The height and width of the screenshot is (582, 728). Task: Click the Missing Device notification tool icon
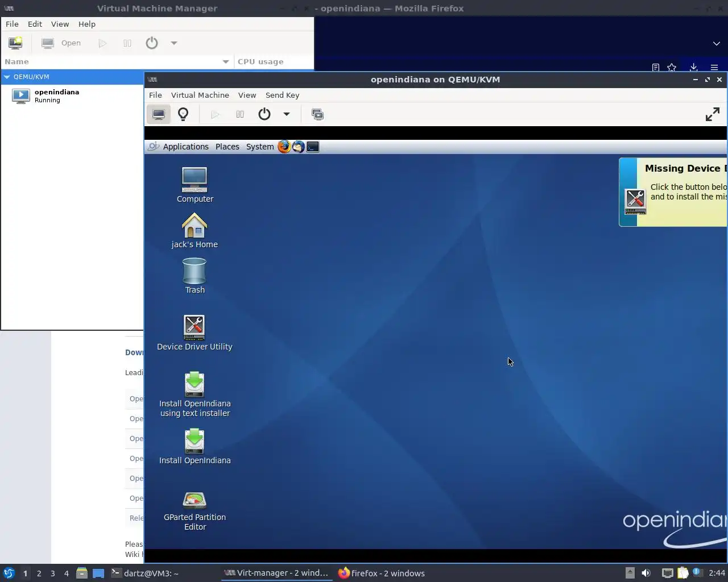[635, 201]
